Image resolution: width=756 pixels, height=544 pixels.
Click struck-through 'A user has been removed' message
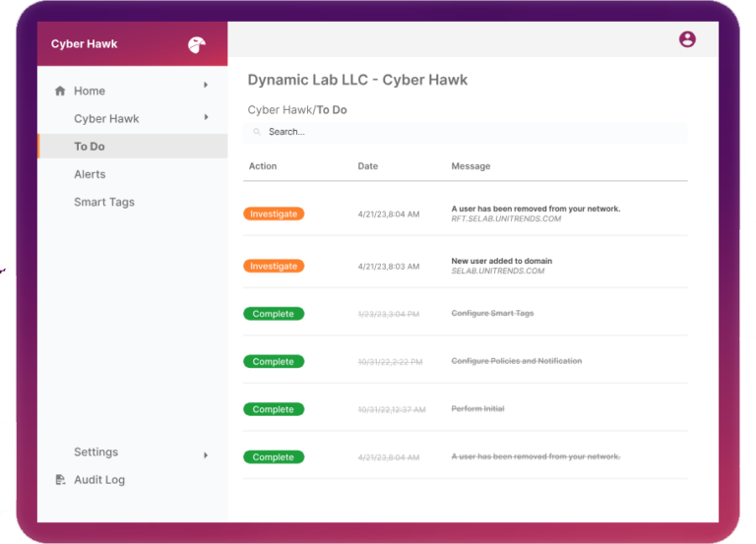tap(535, 456)
